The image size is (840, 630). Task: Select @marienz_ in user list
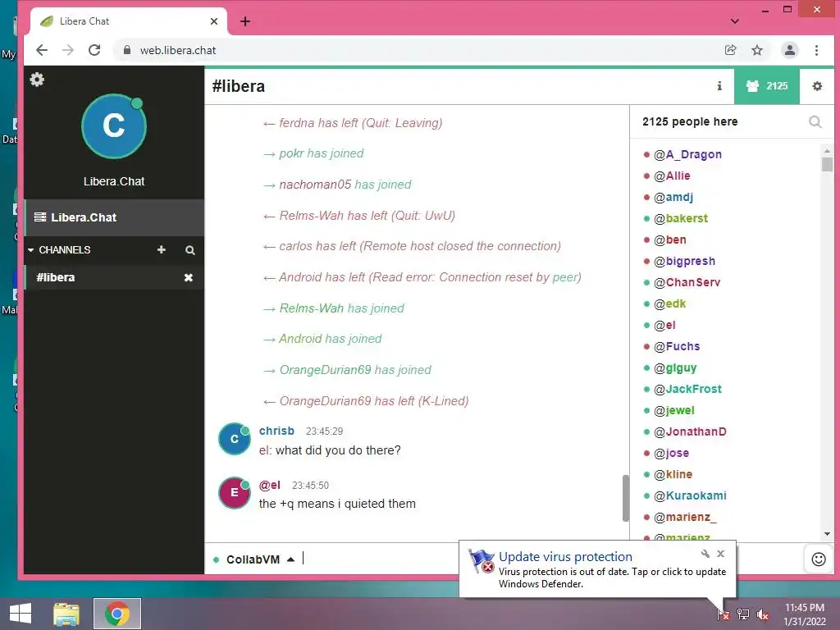[x=685, y=517]
